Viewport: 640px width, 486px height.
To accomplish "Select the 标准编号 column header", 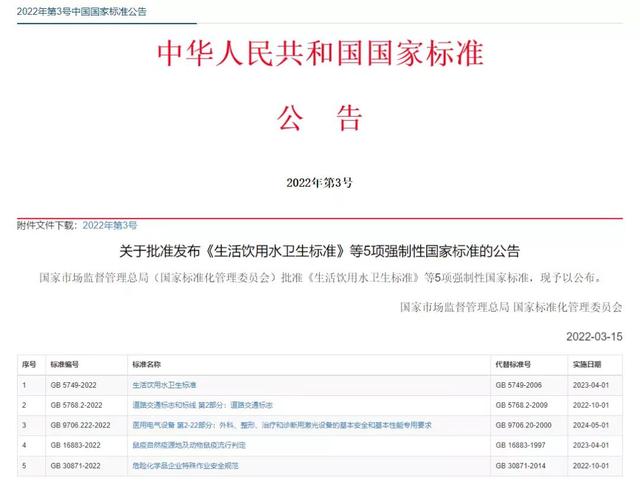I will pos(64,364).
